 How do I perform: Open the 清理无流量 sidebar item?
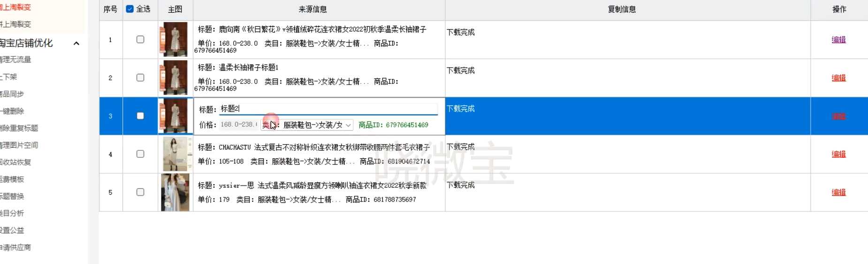[15, 60]
